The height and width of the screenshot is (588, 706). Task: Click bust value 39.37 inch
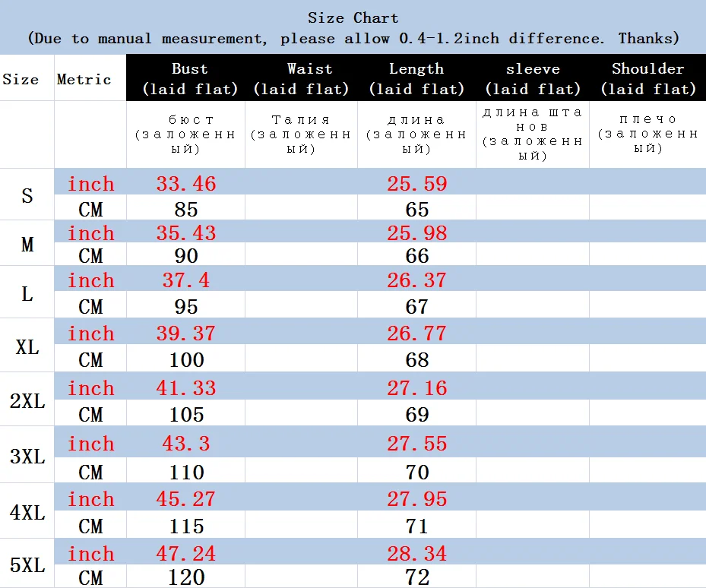point(186,334)
